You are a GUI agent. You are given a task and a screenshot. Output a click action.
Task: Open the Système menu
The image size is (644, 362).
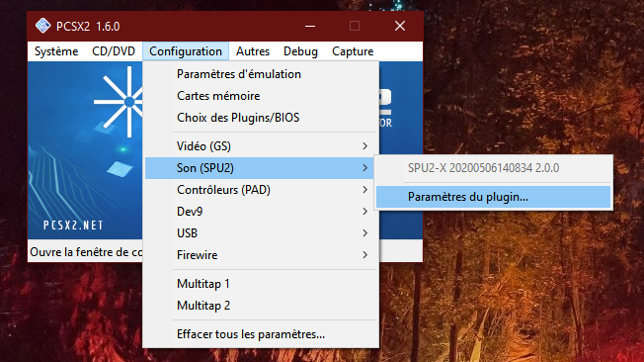click(x=56, y=51)
